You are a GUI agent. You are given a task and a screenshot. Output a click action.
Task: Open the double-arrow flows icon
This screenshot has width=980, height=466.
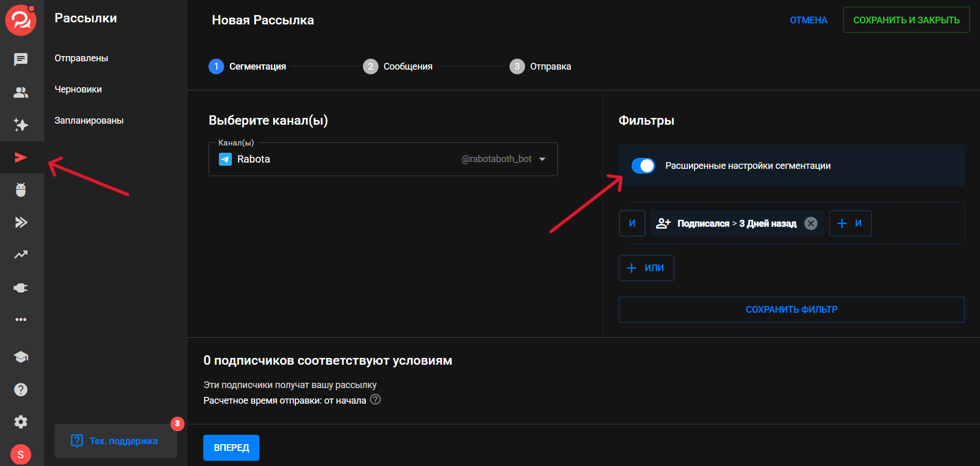pyautogui.click(x=21, y=222)
